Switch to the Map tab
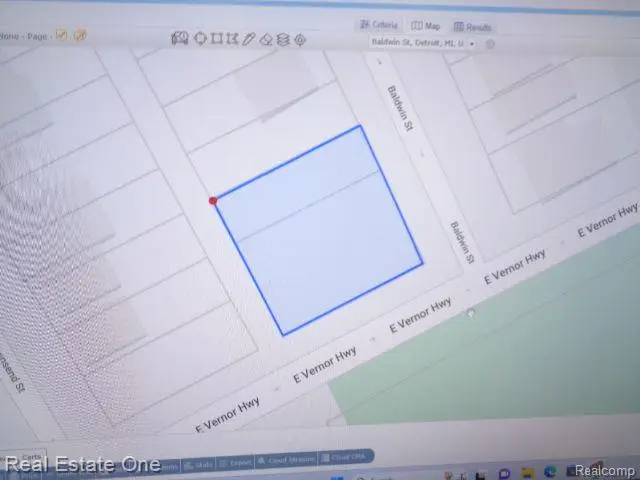Viewport: 640px width, 480px height. pos(425,26)
